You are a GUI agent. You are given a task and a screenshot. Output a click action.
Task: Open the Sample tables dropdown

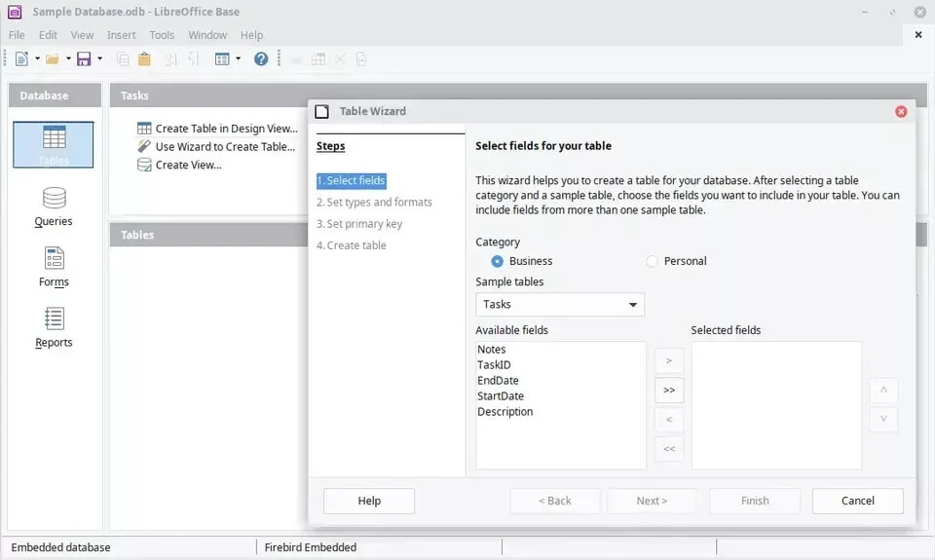pos(560,304)
